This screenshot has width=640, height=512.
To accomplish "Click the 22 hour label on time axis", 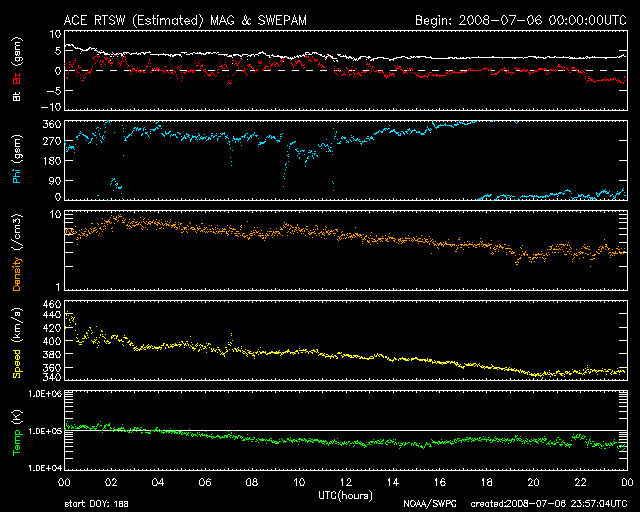I will 580,482.
